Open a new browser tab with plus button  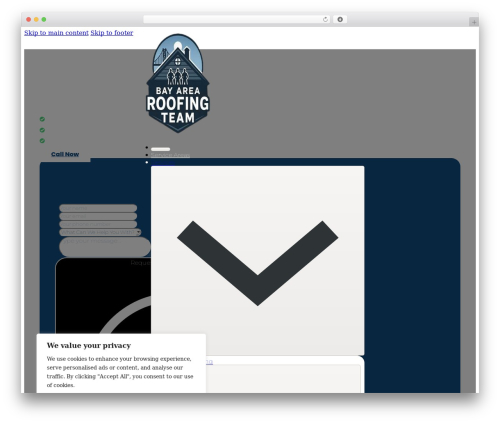pos(474,22)
